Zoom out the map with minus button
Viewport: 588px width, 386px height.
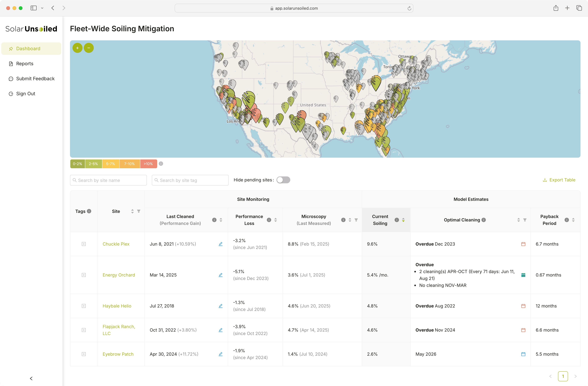89,48
